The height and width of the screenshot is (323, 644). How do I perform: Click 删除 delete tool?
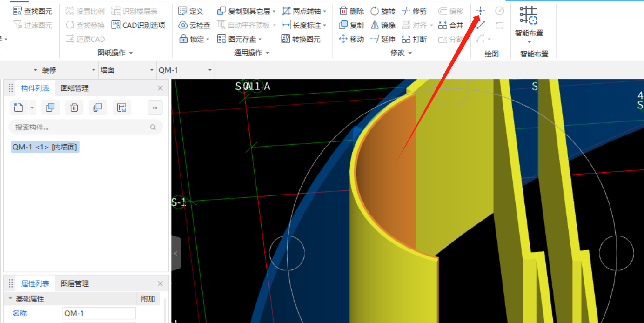(x=352, y=11)
